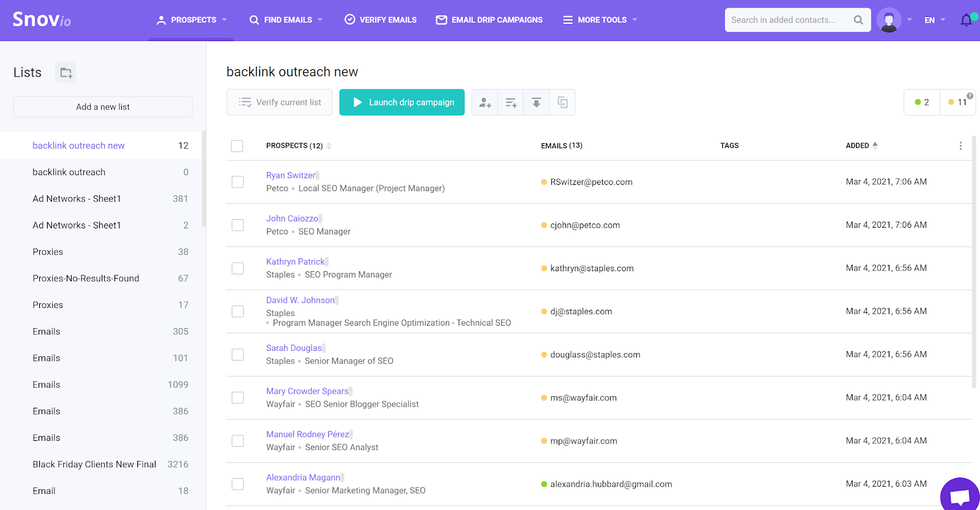
Task: Click the add prospect icon
Action: [x=485, y=102]
